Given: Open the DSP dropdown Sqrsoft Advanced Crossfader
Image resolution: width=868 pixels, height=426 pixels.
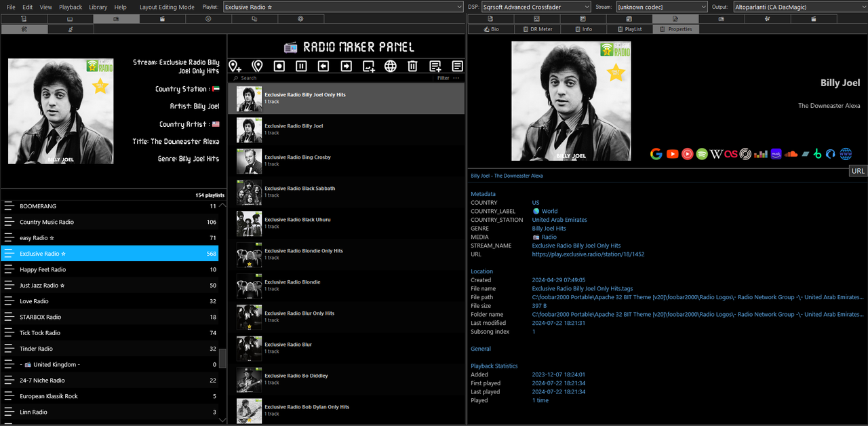Looking at the screenshot, I should pyautogui.click(x=536, y=7).
